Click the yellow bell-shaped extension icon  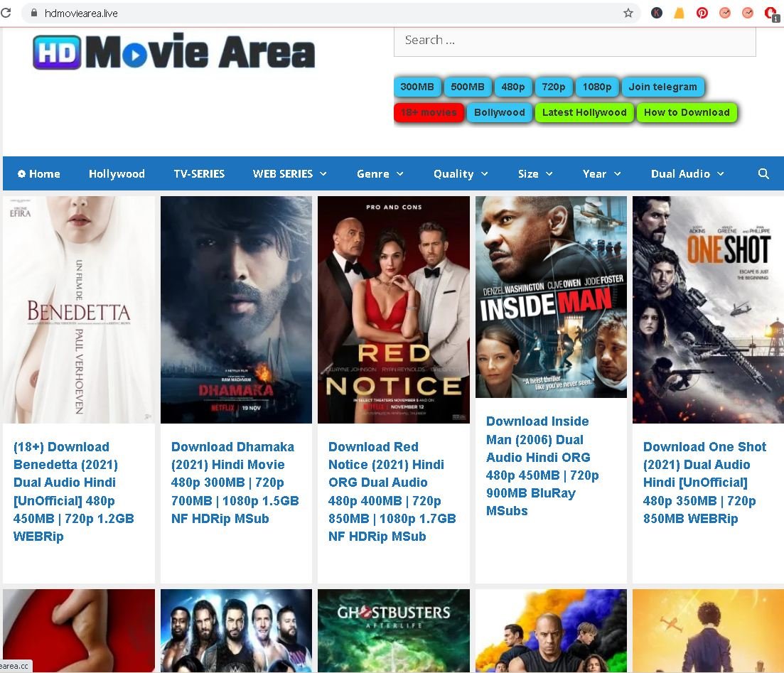679,13
